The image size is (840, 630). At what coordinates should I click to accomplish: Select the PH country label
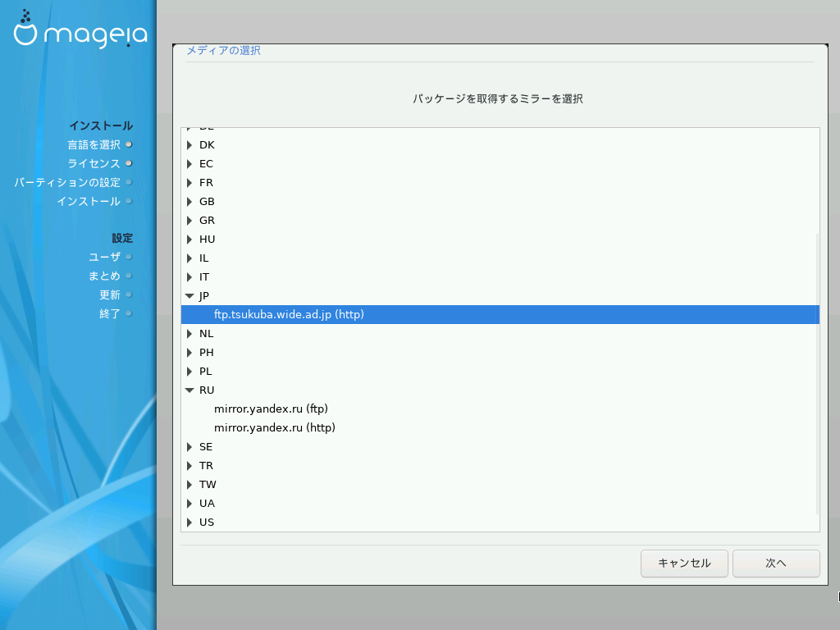[206, 353]
